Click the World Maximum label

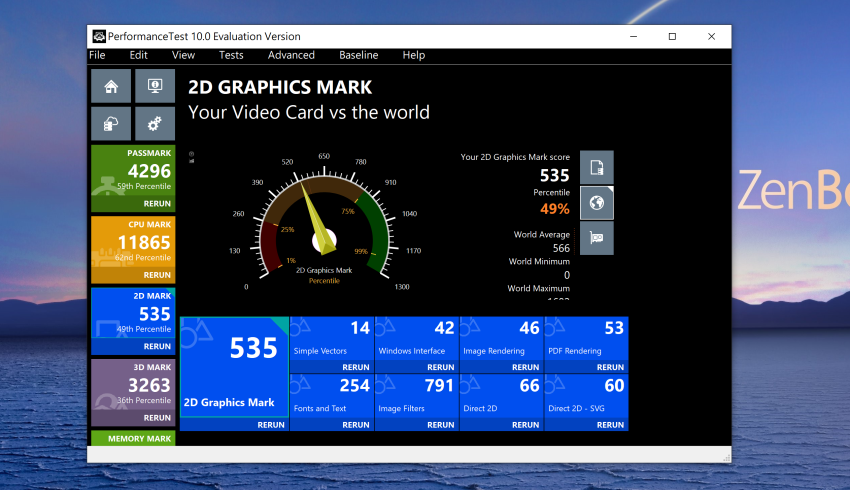click(x=538, y=289)
